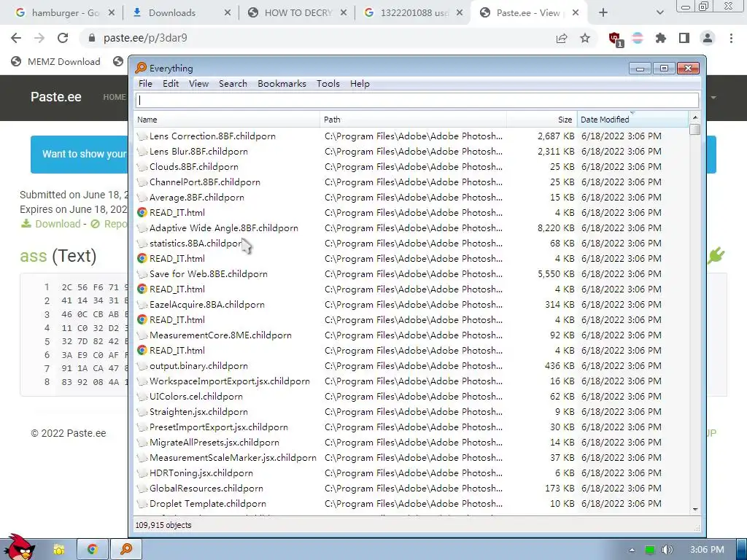Click the file icon of Lens Blur.8BF
Viewport: 747px width, 560px height.
[x=142, y=152]
